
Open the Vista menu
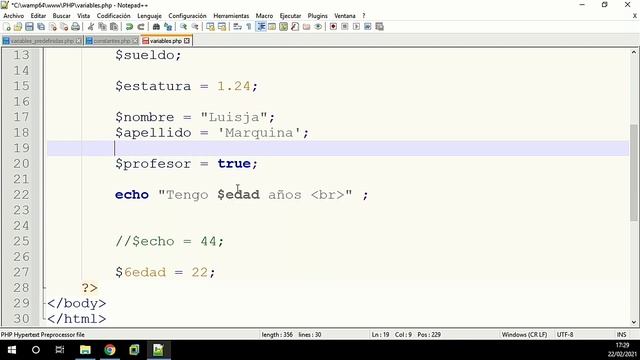[84, 16]
